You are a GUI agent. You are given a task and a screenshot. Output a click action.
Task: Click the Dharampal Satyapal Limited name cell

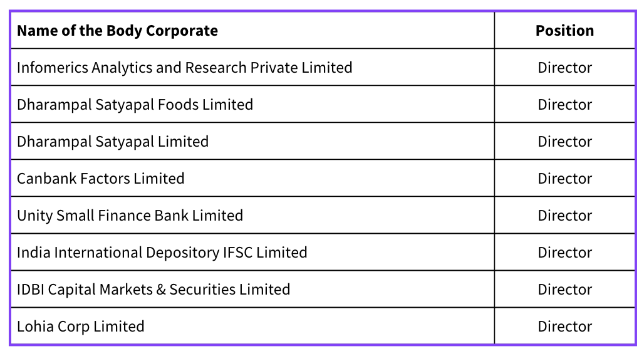(x=113, y=142)
